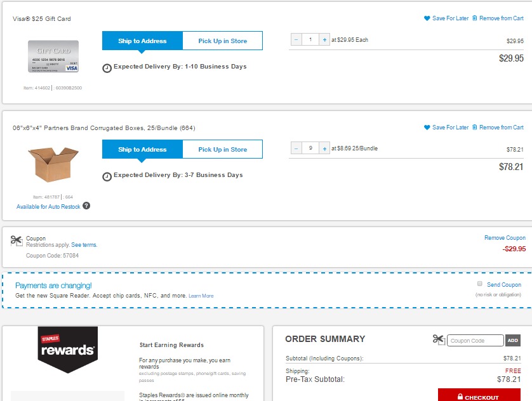Viewport: 532px width, 401px height.
Task: Remove Visa Gift Card from cart
Action: pyautogui.click(x=501, y=18)
